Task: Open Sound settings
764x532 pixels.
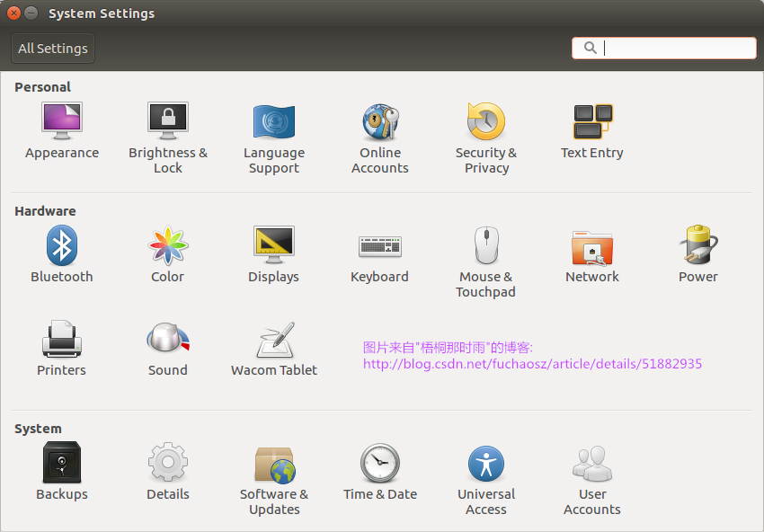Action: click(x=167, y=349)
